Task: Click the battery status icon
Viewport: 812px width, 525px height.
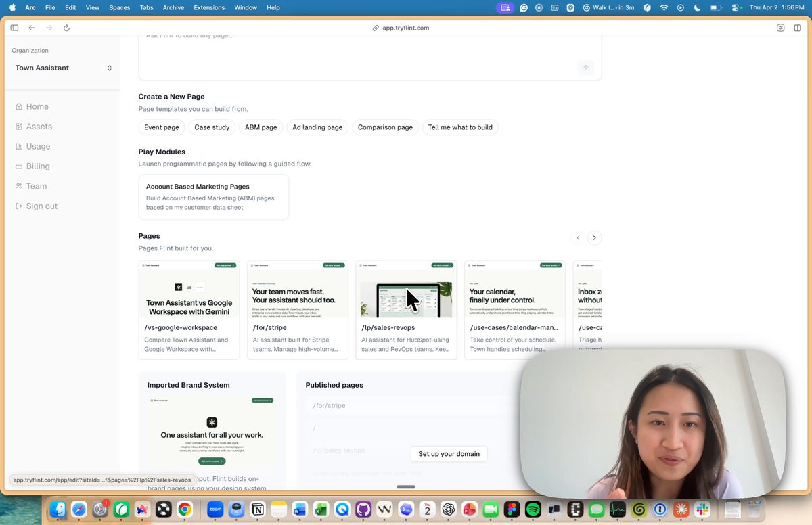Action: click(x=715, y=7)
